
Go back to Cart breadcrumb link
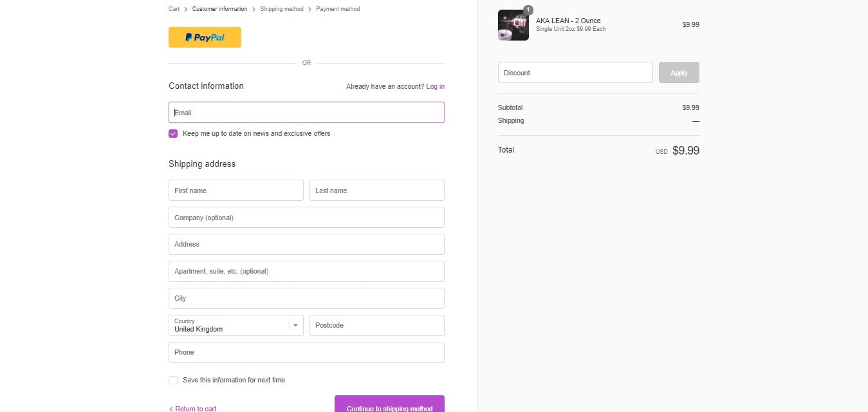pos(174,9)
